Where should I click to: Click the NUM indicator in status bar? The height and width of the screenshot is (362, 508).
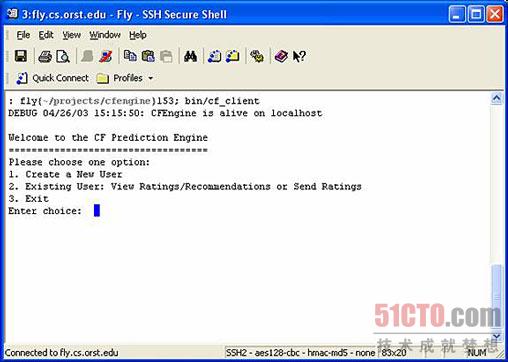(477, 353)
